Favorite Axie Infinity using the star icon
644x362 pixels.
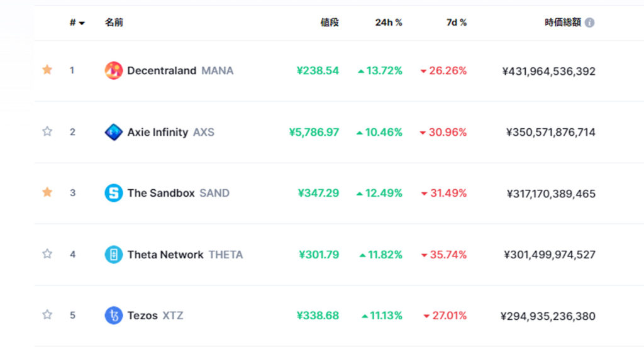pyautogui.click(x=47, y=132)
